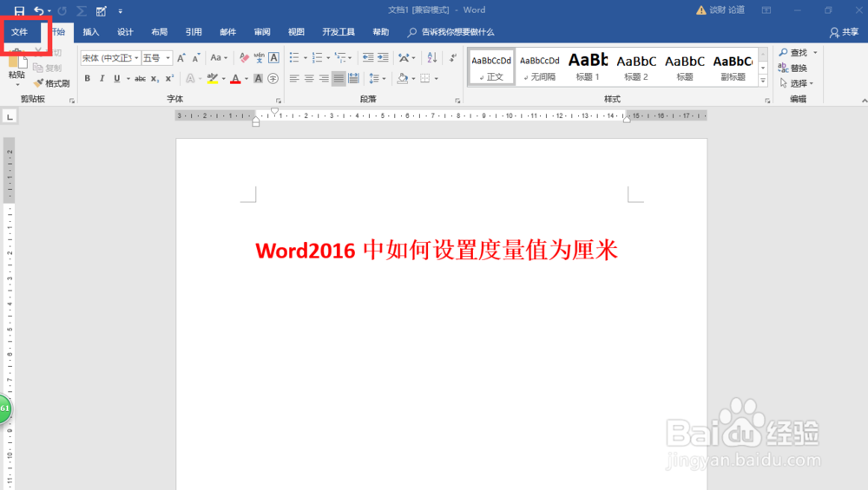Switch to the 插入 ribbon tab

[x=91, y=32]
